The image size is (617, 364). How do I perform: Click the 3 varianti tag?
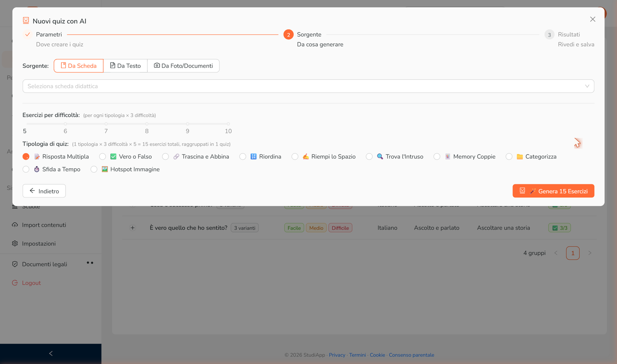[244, 228]
